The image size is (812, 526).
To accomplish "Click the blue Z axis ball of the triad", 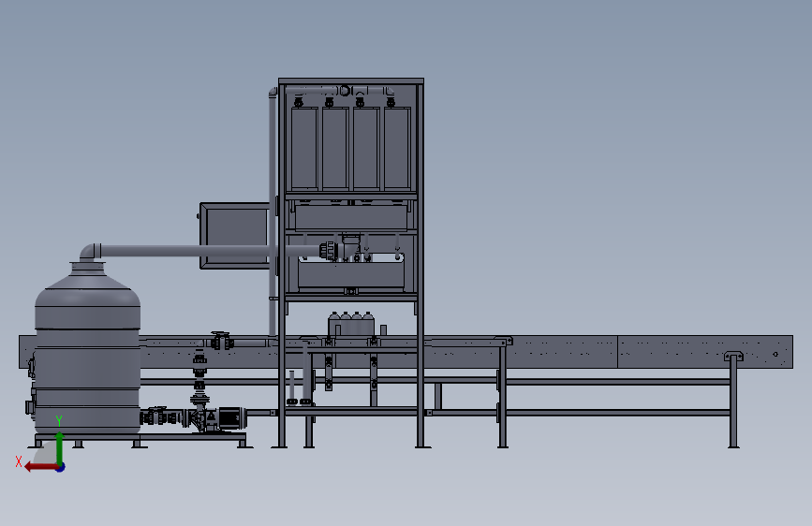I will click(x=61, y=467).
